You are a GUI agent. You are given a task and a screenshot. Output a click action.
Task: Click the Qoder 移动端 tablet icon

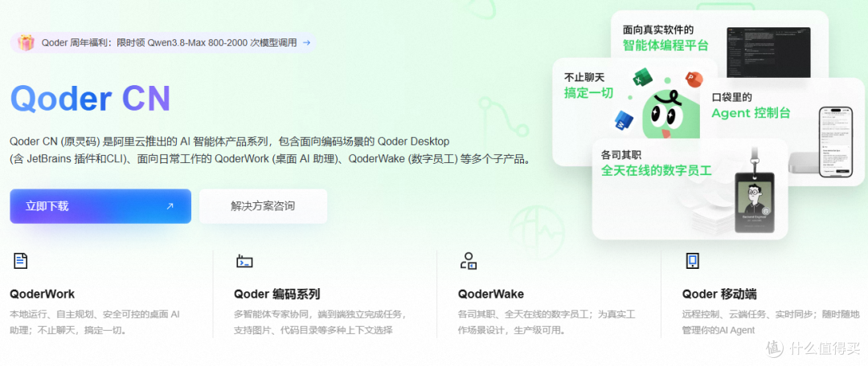pyautogui.click(x=693, y=261)
